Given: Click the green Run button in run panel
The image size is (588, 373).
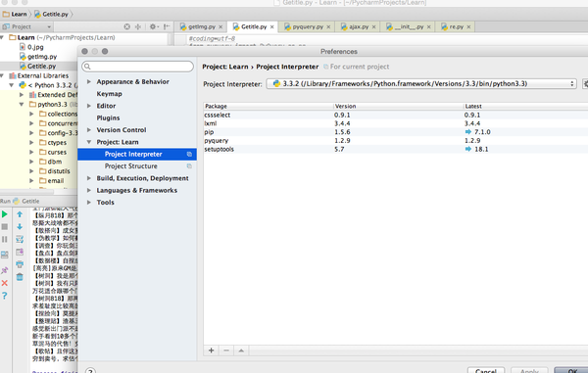Looking at the screenshot, I should 5,214.
